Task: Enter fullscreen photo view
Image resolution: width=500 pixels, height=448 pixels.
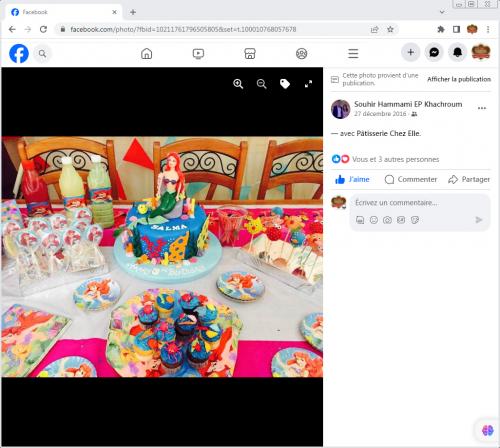Action: (308, 84)
